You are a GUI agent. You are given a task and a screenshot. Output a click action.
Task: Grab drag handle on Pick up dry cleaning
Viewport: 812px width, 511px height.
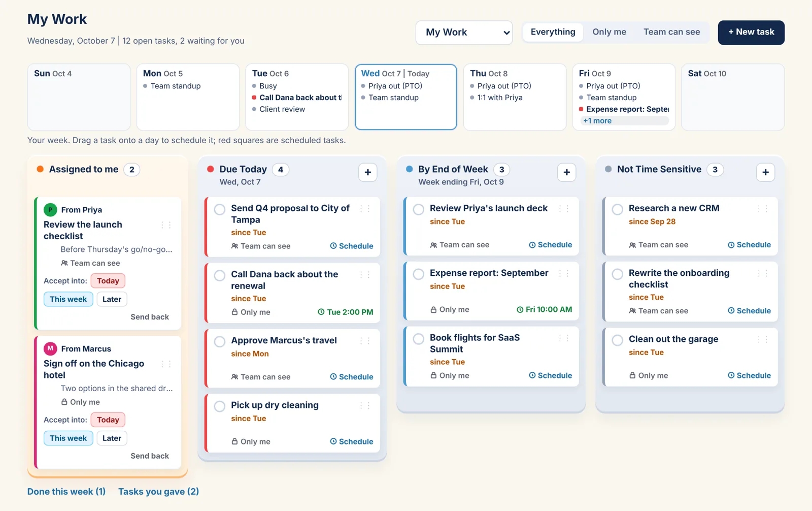(x=365, y=405)
